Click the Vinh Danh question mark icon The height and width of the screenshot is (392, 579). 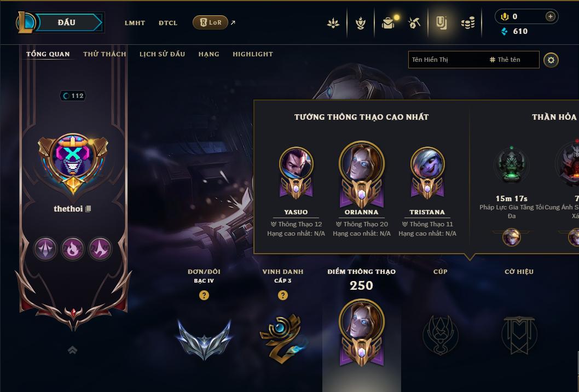pos(283,295)
